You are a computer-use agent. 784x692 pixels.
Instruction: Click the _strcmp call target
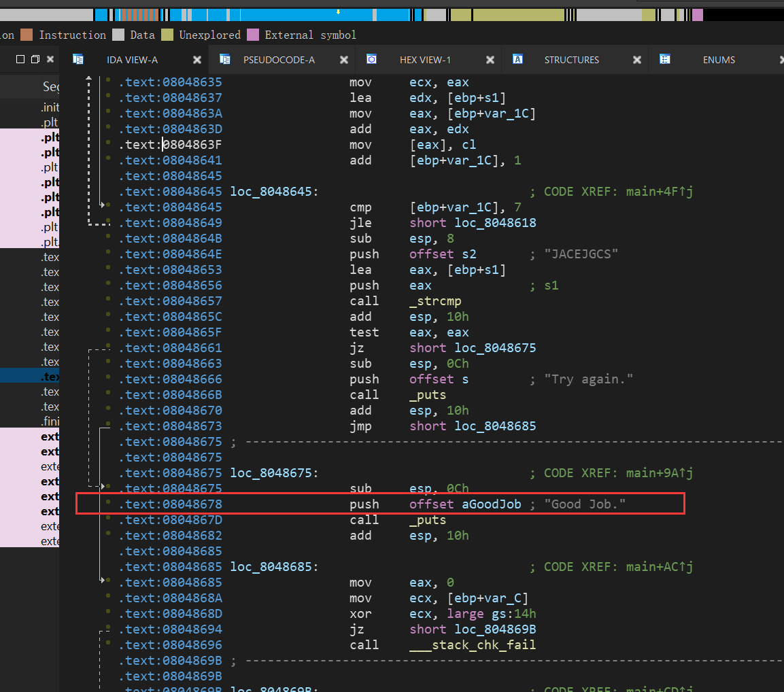[x=435, y=301]
